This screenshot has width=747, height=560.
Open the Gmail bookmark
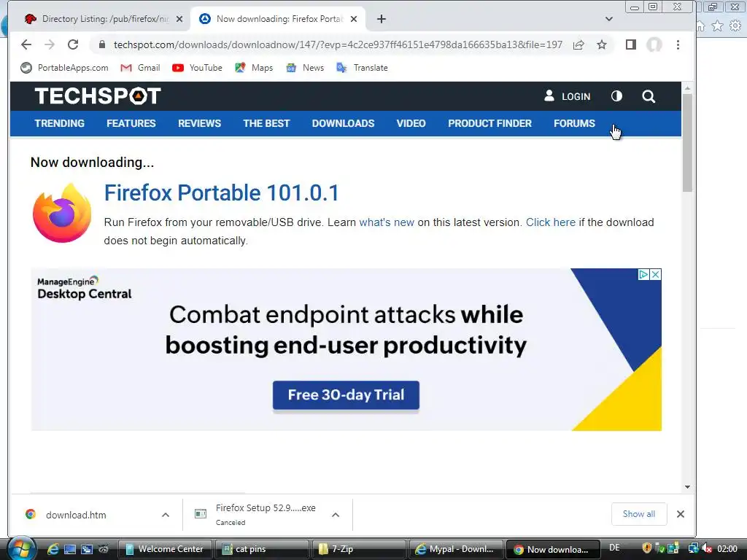pos(140,68)
